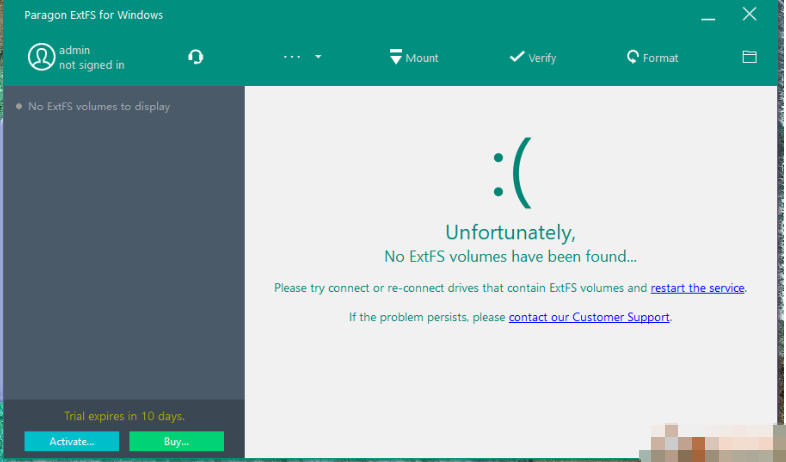Image resolution: width=786 pixels, height=462 pixels.
Task: Click the 'admin not signed in' label
Action: 91,58
